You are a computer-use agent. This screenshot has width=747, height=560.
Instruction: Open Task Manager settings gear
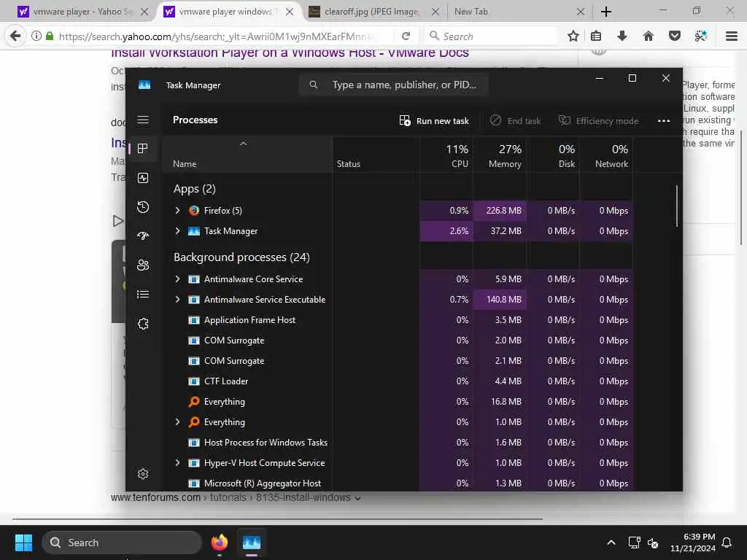click(x=143, y=474)
